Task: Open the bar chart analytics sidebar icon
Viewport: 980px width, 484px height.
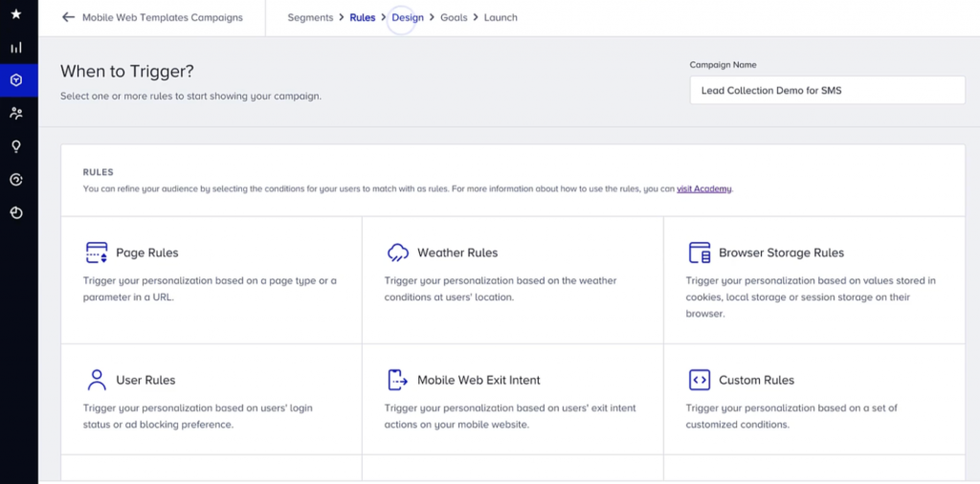Action: pos(16,47)
